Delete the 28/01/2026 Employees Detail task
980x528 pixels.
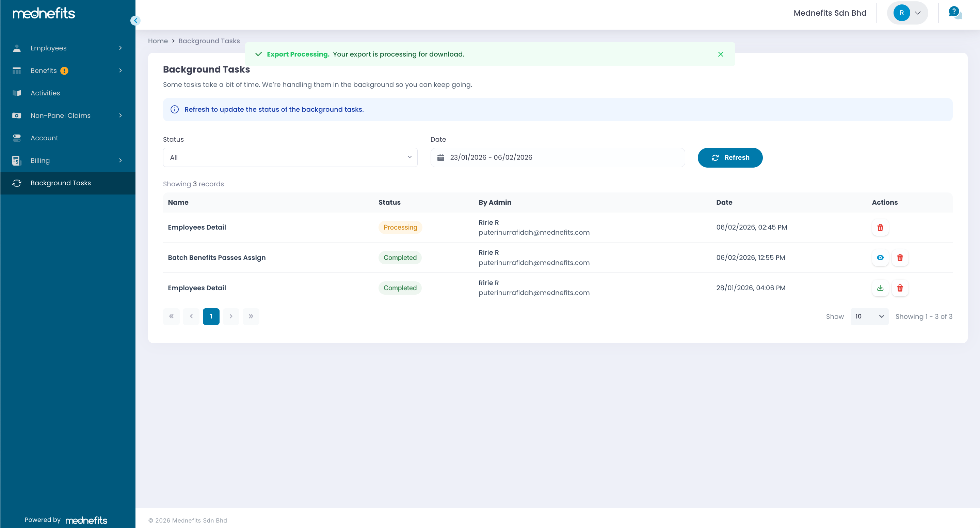pos(900,288)
